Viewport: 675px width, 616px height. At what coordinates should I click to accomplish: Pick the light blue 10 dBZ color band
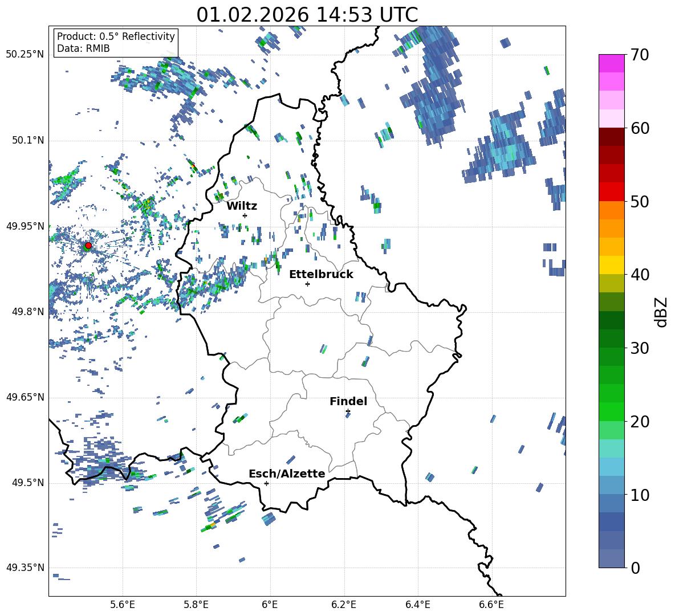(x=611, y=485)
